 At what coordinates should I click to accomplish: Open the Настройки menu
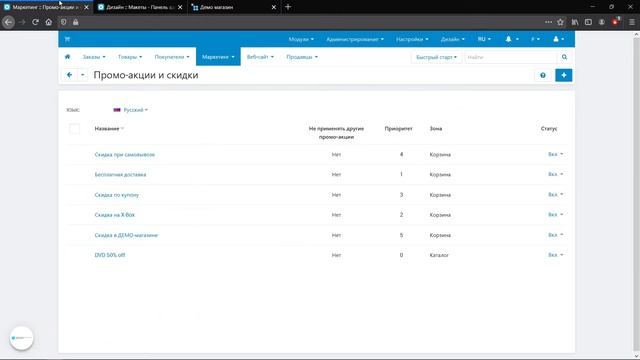[x=412, y=39]
